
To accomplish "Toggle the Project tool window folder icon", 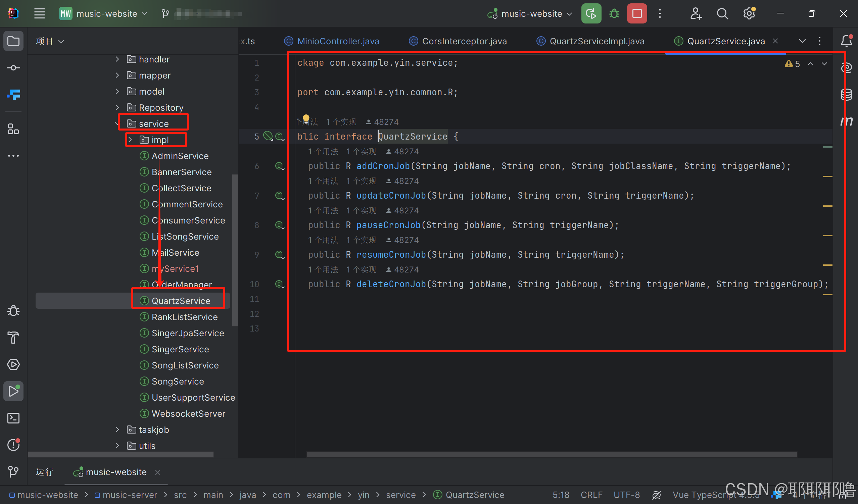I will pos(13,41).
